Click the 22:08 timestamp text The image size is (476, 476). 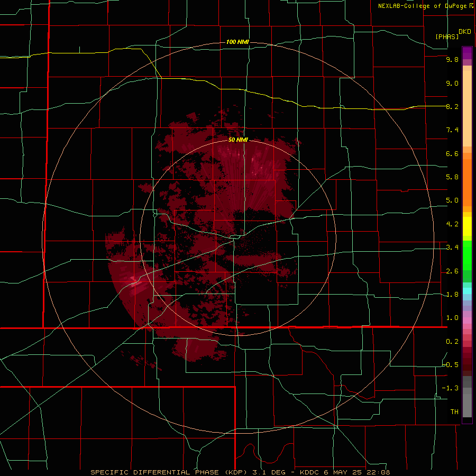tap(378, 472)
